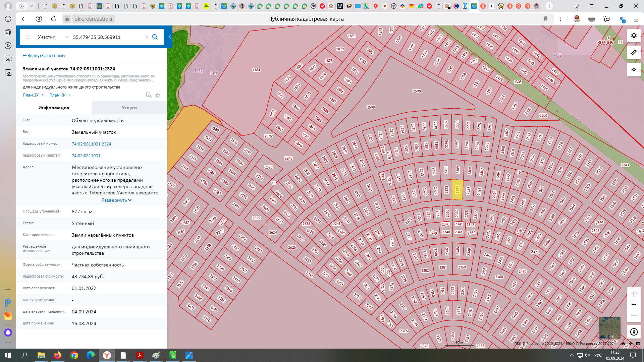Collapse the left info panel
This screenshot has height=362, width=644.
pyautogui.click(x=170, y=37)
